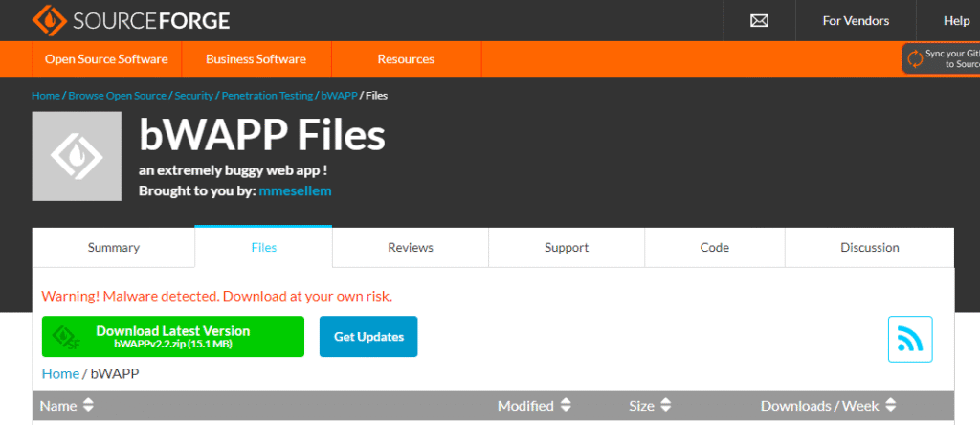The image size is (980, 425).
Task: Go to the Code tab
Action: [x=715, y=247]
